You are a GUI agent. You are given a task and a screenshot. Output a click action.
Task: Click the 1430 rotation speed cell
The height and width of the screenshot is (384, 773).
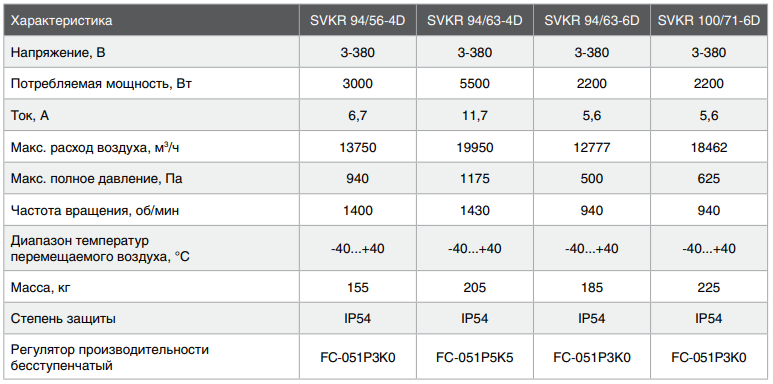[475, 210]
